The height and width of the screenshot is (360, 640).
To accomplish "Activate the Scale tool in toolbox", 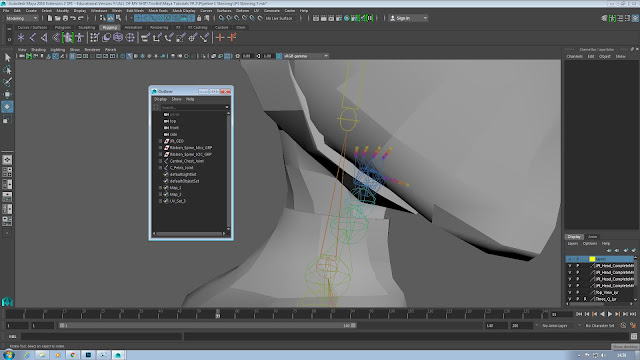I will click(x=7, y=120).
